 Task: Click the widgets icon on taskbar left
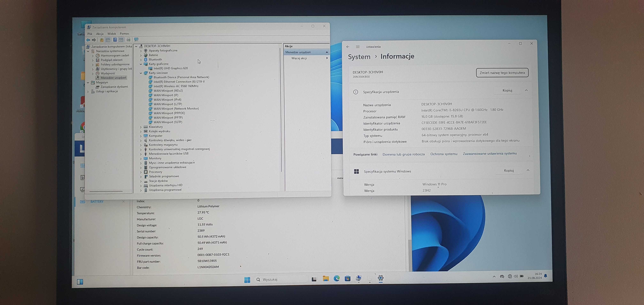coord(80,282)
